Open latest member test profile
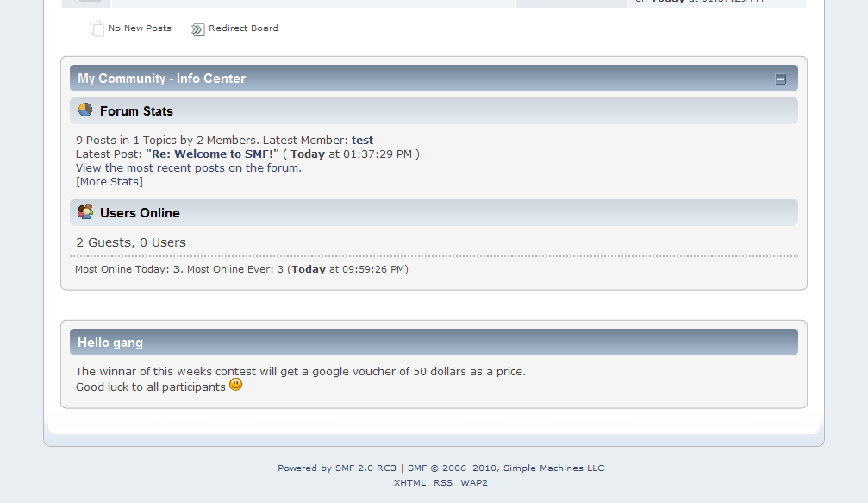 tap(362, 140)
